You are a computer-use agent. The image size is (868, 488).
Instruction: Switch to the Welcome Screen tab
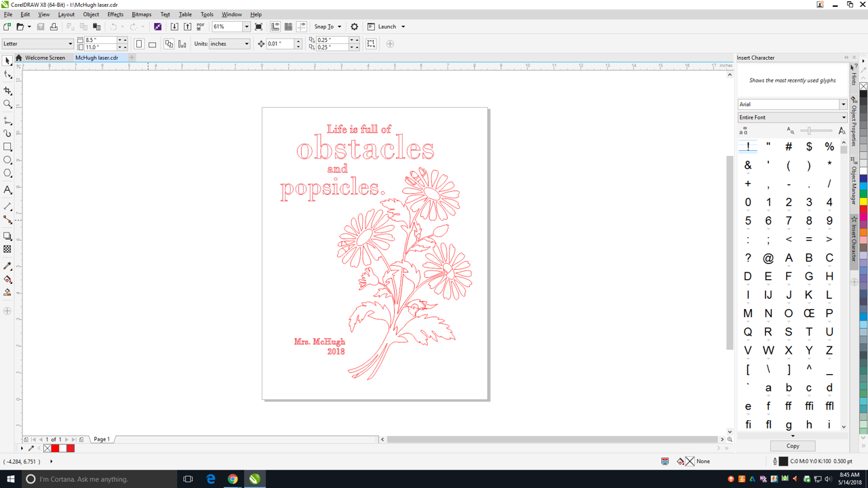tap(45, 58)
